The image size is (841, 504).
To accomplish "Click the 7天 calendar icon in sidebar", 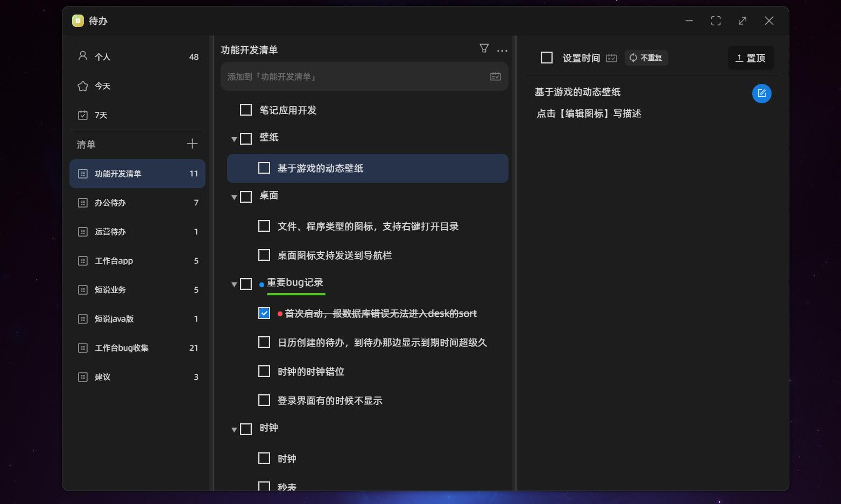I will (82, 115).
